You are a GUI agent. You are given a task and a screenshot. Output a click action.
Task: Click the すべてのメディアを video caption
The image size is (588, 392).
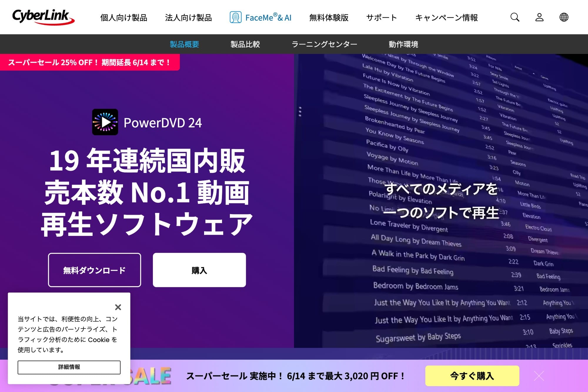pyautogui.click(x=441, y=201)
